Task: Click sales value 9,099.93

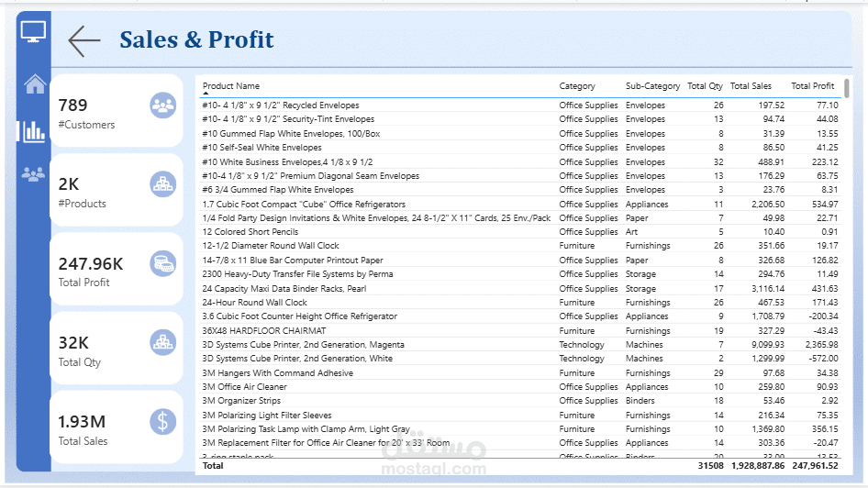Action: (x=768, y=344)
